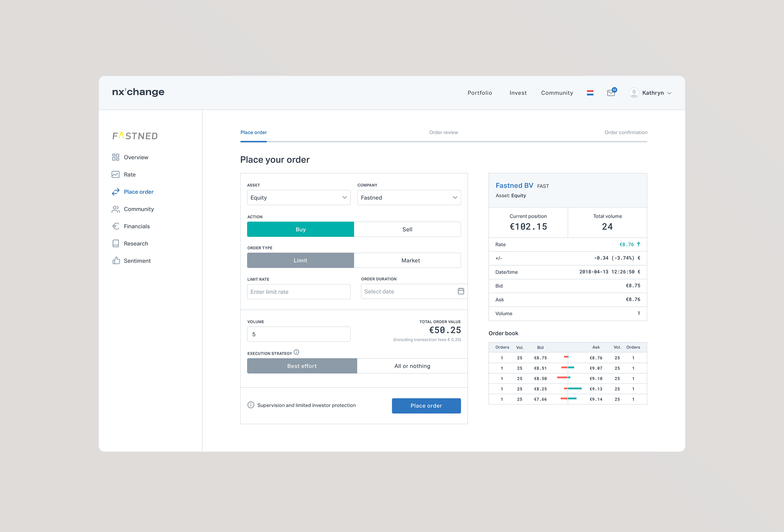Select the Buy action

coord(300,229)
